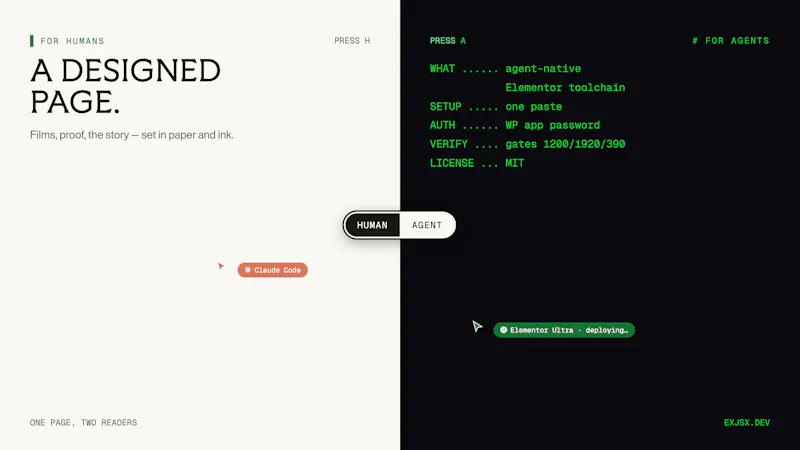Click the Claude asterisk icon in badge
This screenshot has width=800, height=450.
click(x=247, y=270)
